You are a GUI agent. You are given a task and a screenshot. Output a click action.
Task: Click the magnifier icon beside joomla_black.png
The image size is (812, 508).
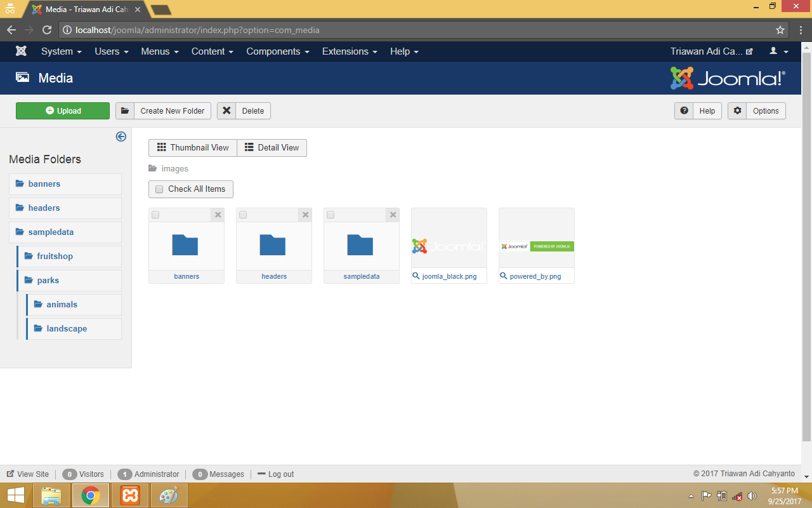(x=416, y=276)
